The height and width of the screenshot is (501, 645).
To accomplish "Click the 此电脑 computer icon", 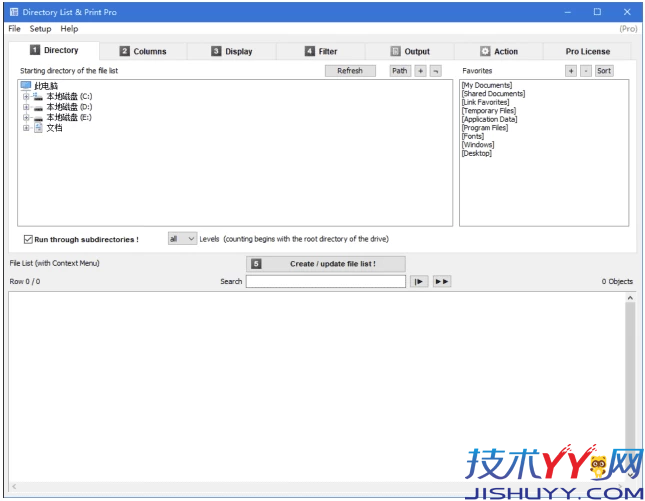I will click(x=26, y=86).
